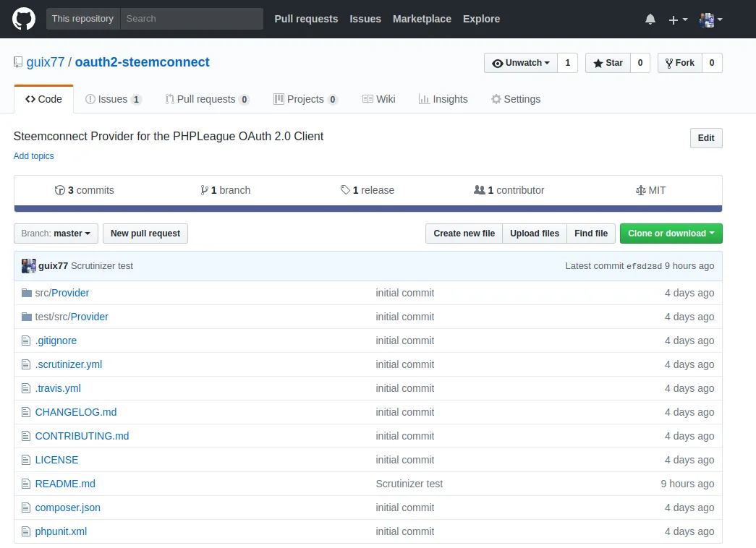The height and width of the screenshot is (548, 756).
Task: Click the file icon next to README.md
Action: pyautogui.click(x=26, y=484)
